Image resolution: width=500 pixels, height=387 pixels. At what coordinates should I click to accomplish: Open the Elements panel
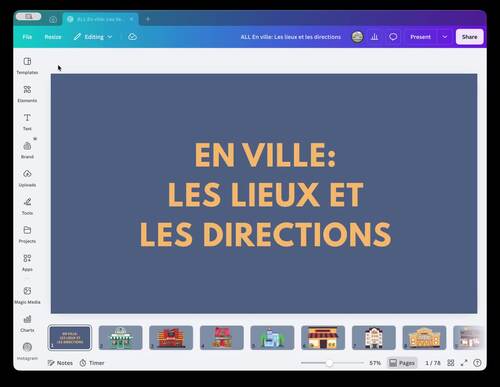click(x=27, y=94)
